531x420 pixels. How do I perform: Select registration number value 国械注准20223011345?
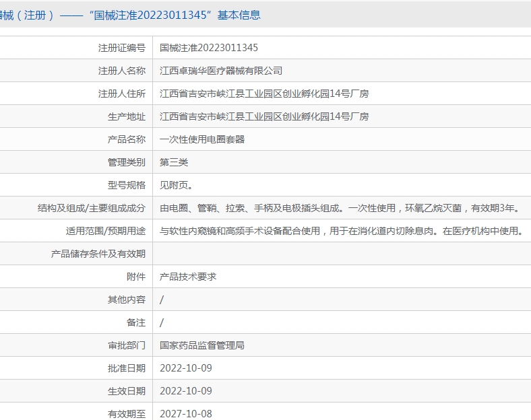(209, 48)
